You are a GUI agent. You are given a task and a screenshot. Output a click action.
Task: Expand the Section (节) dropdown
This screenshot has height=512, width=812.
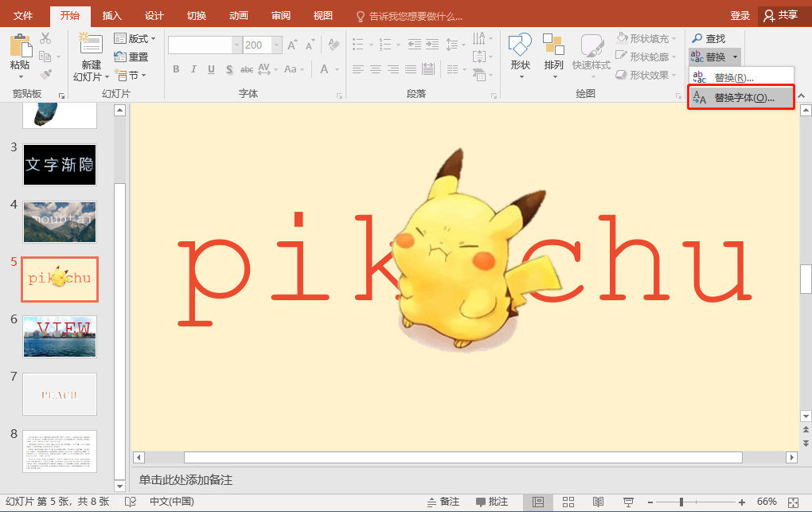click(132, 75)
